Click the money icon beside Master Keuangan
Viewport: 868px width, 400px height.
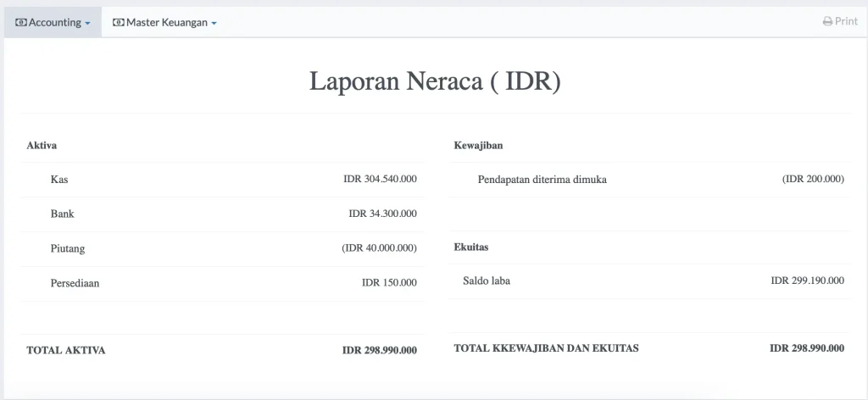pyautogui.click(x=119, y=23)
